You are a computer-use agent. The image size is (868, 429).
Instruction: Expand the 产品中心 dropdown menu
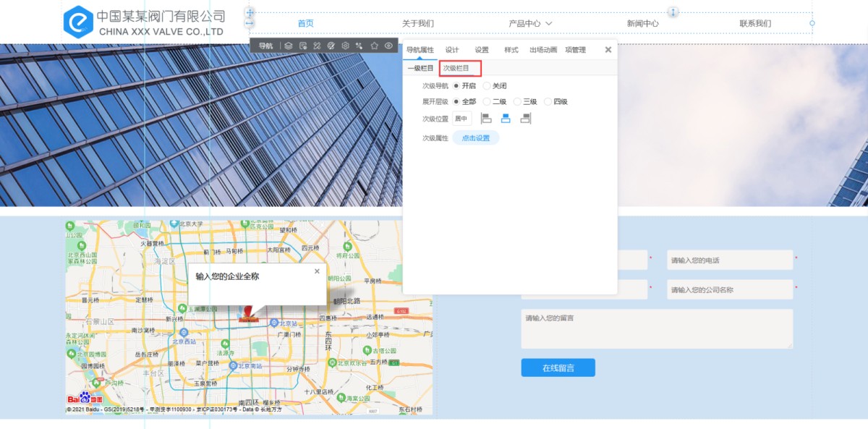click(530, 23)
